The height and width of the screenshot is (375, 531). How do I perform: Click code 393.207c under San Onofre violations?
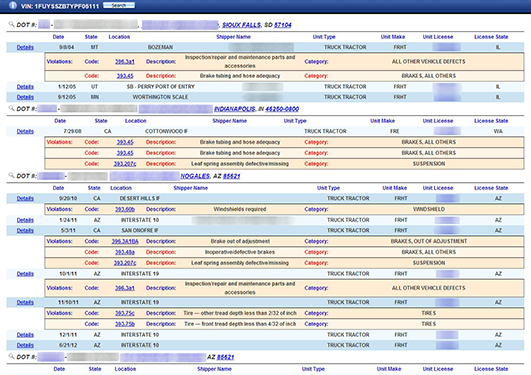[x=125, y=263]
